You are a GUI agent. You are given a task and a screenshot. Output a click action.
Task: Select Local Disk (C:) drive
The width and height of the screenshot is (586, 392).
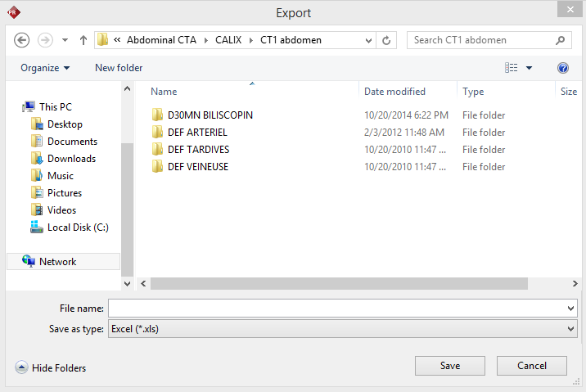point(77,228)
